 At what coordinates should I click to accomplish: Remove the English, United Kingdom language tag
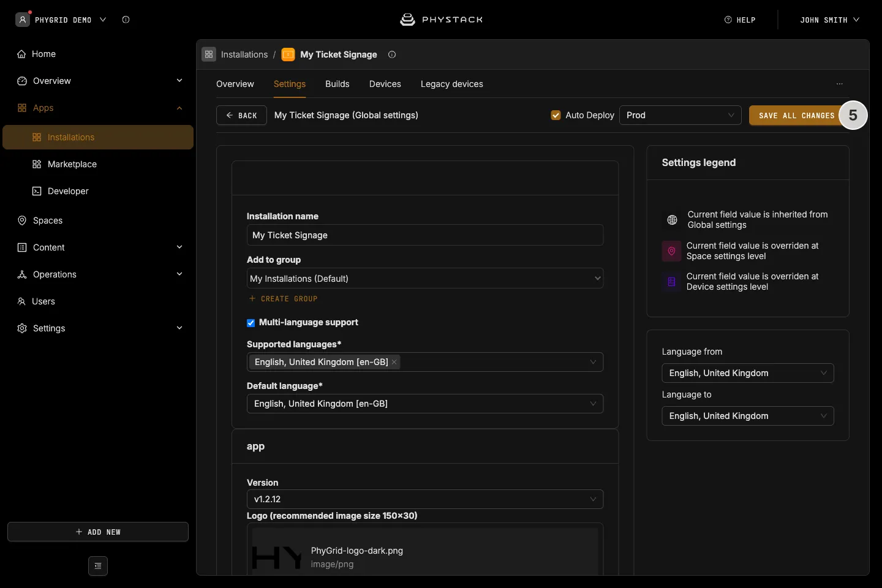394,362
